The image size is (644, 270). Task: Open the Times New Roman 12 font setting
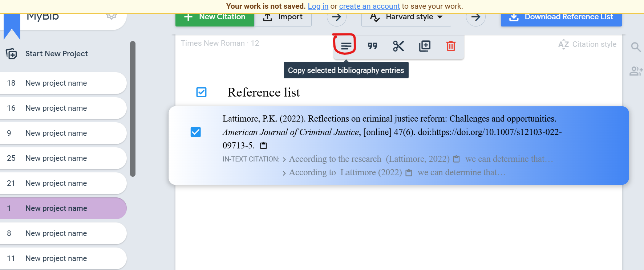pos(220,43)
